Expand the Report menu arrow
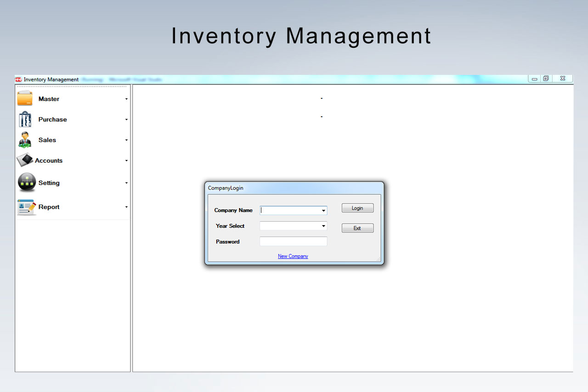588x392 pixels. click(x=126, y=207)
